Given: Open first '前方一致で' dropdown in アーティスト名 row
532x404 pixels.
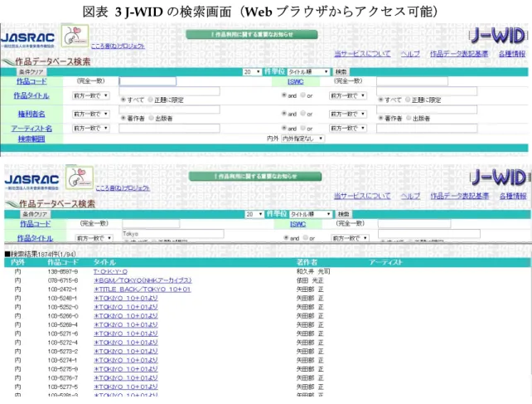Looking at the screenshot, I should pos(91,129).
